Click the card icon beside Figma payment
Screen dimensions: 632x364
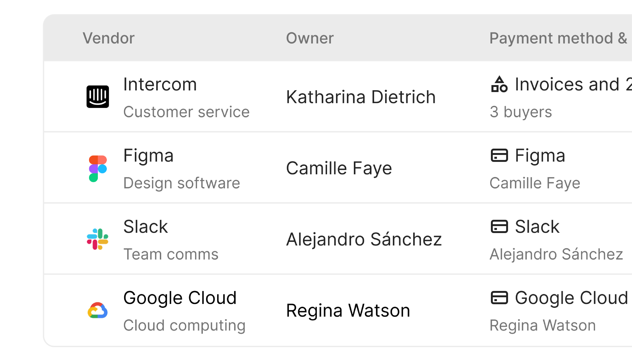(499, 155)
